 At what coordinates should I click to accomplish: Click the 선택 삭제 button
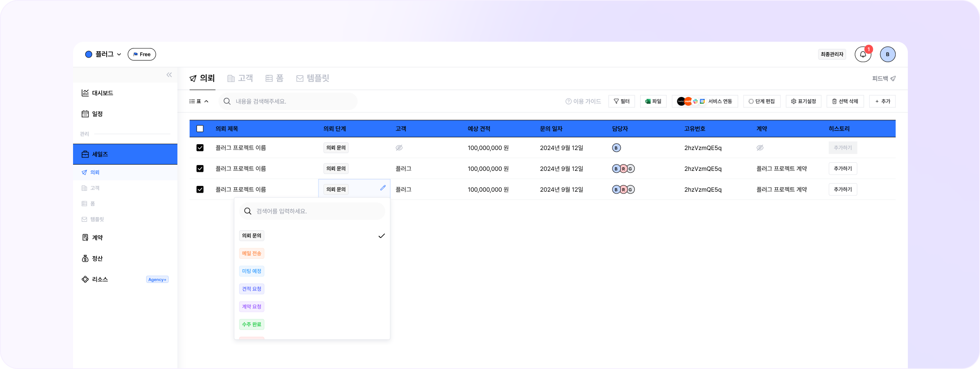(x=845, y=102)
